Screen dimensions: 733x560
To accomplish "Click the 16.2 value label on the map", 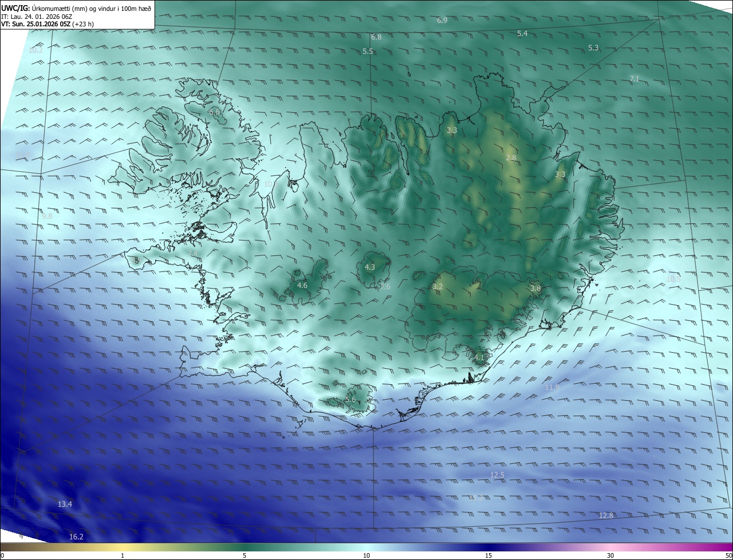I will click(x=76, y=537).
